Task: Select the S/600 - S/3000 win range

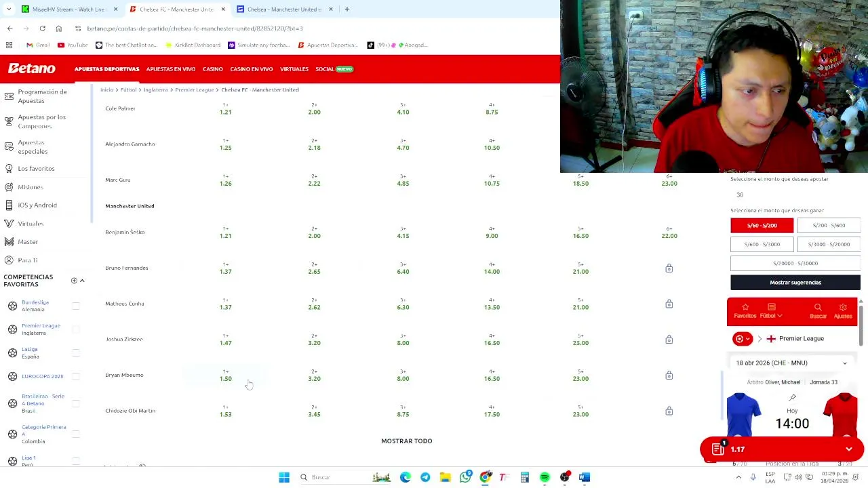Action: [762, 244]
